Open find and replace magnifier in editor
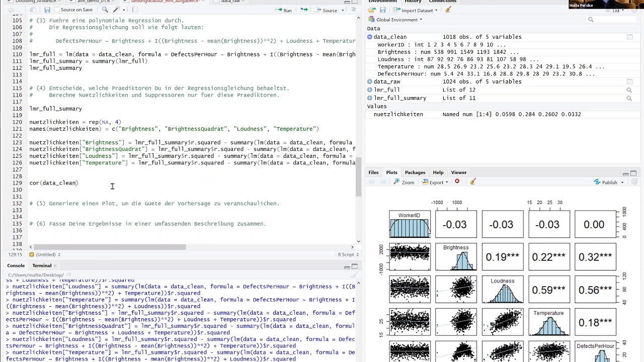 (105, 10)
